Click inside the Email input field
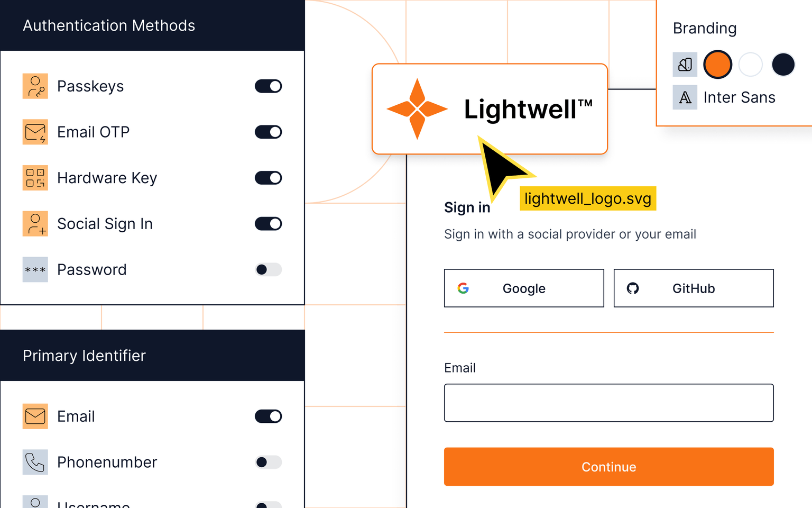The image size is (812, 508). pyautogui.click(x=608, y=403)
